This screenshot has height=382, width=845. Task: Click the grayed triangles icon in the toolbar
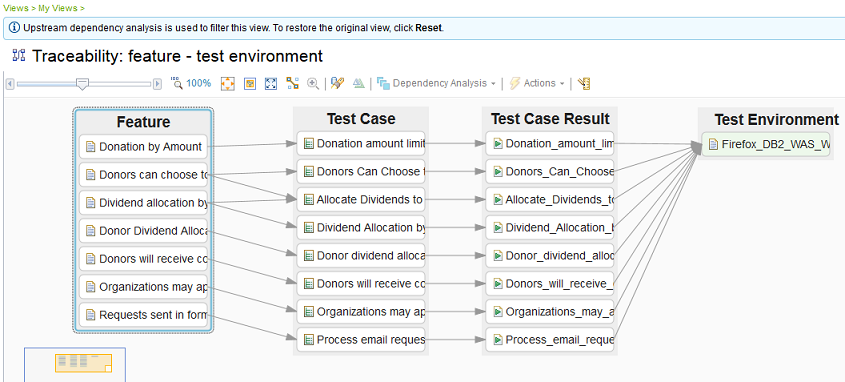[x=358, y=84]
